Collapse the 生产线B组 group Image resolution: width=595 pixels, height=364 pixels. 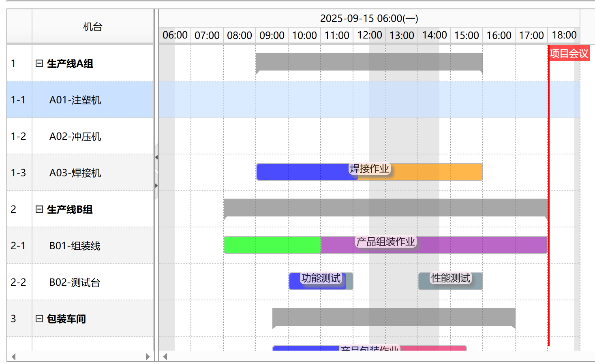click(39, 209)
